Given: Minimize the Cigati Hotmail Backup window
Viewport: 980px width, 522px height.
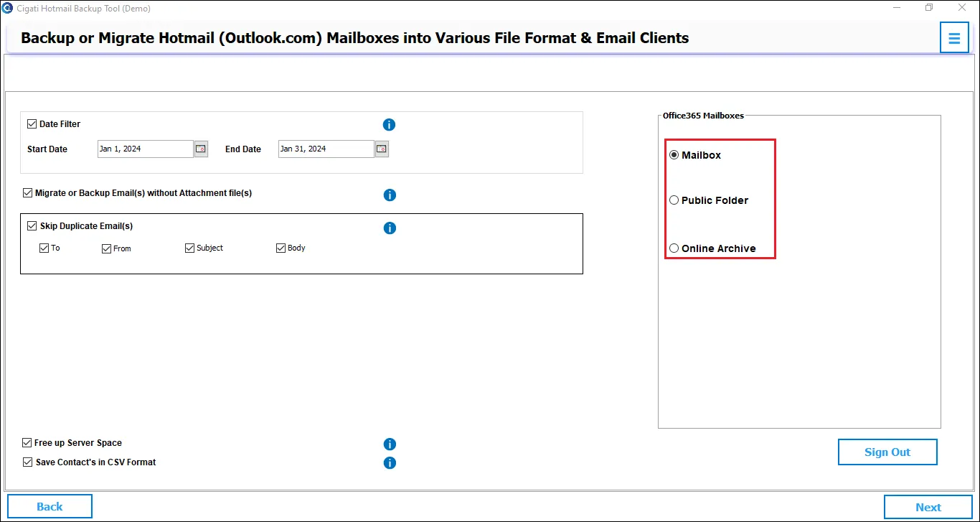Looking at the screenshot, I should (x=897, y=8).
